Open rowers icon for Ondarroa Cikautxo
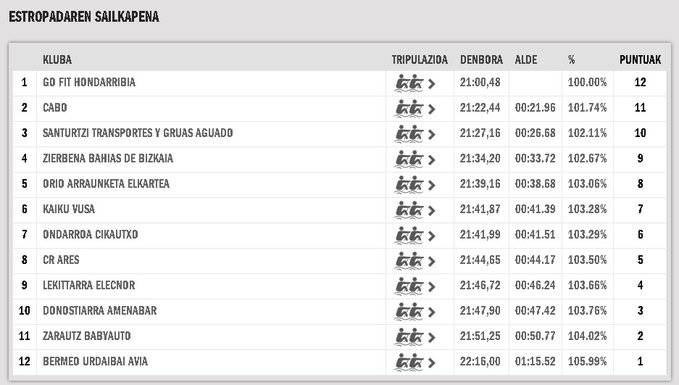Image resolution: width=679 pixels, height=385 pixels. (409, 235)
